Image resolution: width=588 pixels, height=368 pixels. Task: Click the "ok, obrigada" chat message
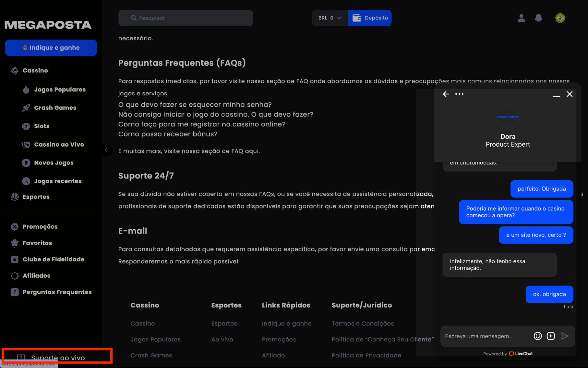(x=549, y=294)
